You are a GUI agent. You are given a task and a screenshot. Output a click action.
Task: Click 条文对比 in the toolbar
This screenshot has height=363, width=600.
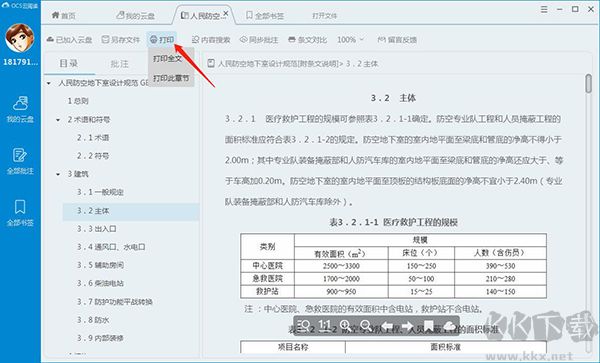click(307, 40)
